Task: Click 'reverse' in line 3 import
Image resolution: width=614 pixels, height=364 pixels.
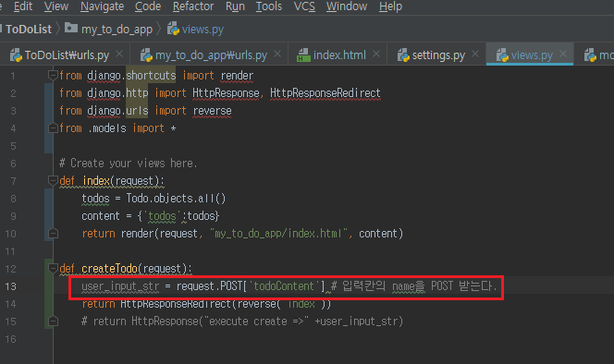Action: [213, 111]
